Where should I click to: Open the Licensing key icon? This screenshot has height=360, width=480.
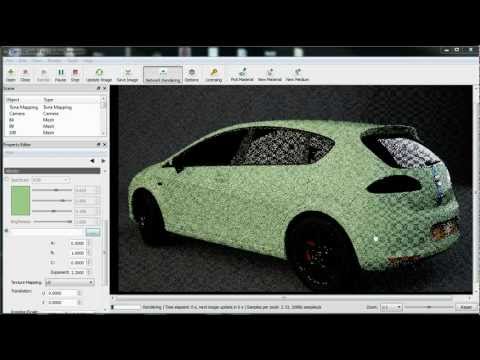pos(214,75)
